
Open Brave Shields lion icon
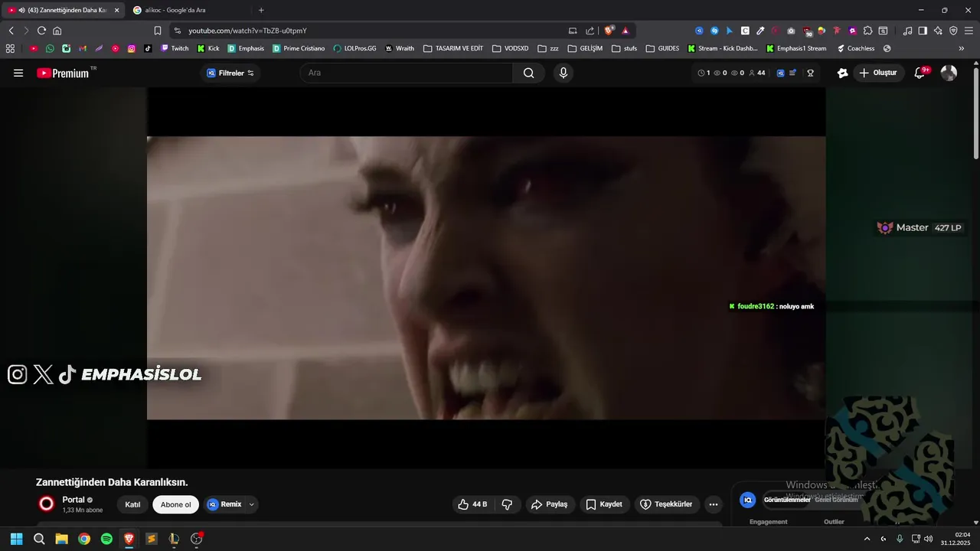609,31
